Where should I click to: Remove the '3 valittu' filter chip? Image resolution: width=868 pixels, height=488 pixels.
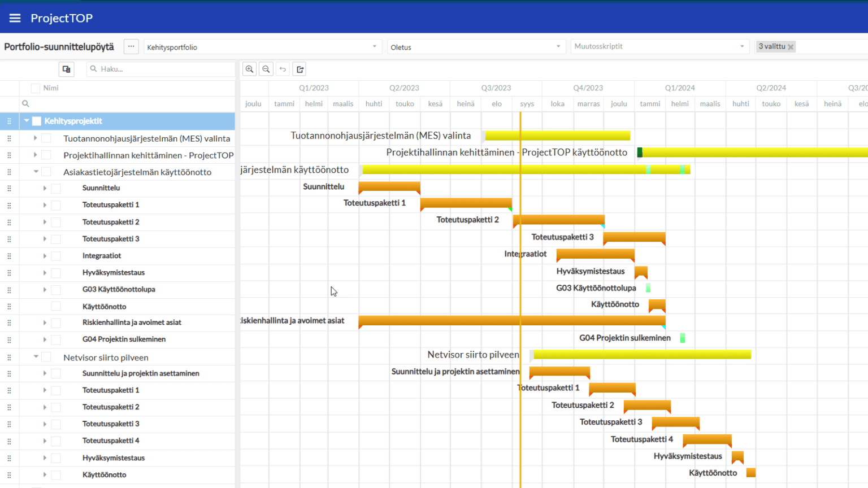tap(791, 46)
